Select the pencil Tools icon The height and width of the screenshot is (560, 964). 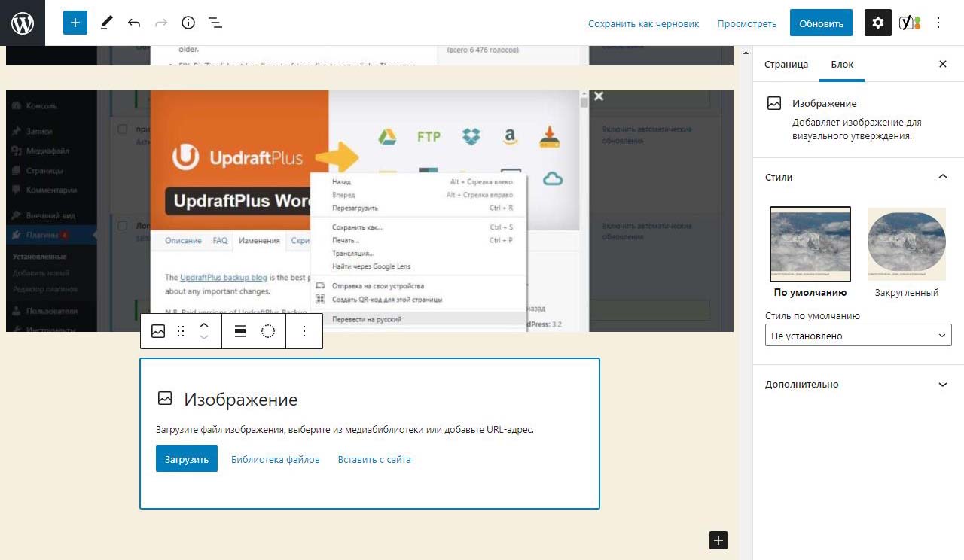(x=106, y=23)
